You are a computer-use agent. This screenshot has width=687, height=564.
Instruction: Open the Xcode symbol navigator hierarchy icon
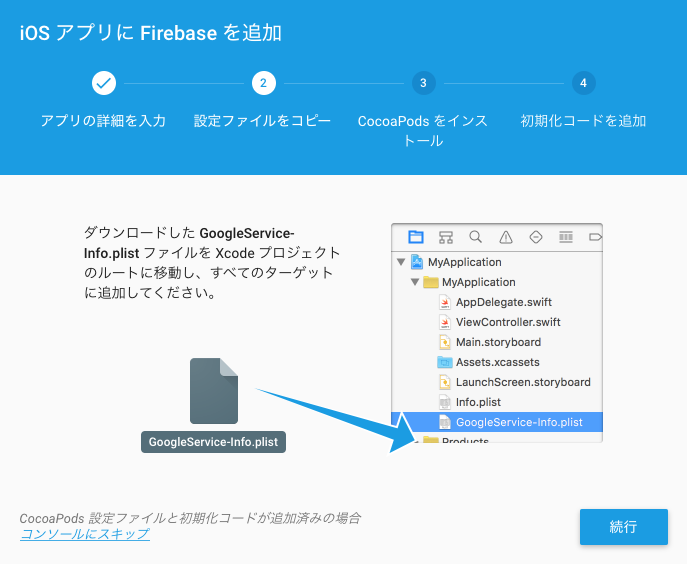pos(446,237)
